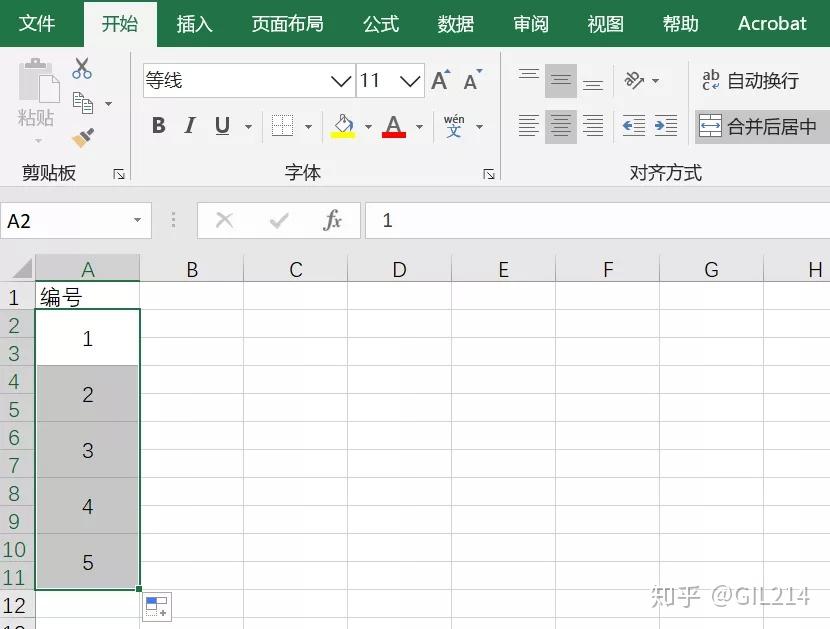Switch to 视图 (View) tab
This screenshot has width=830, height=629.
coord(605,23)
